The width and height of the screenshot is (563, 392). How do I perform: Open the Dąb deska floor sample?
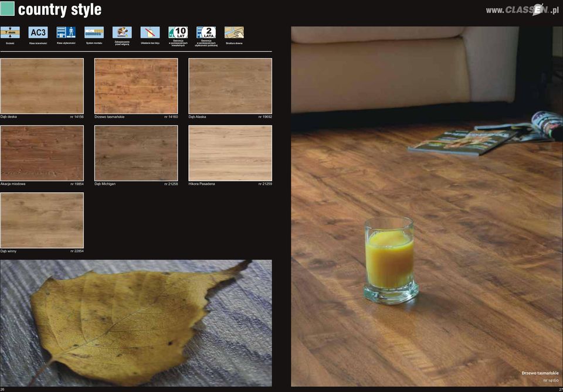coord(42,86)
